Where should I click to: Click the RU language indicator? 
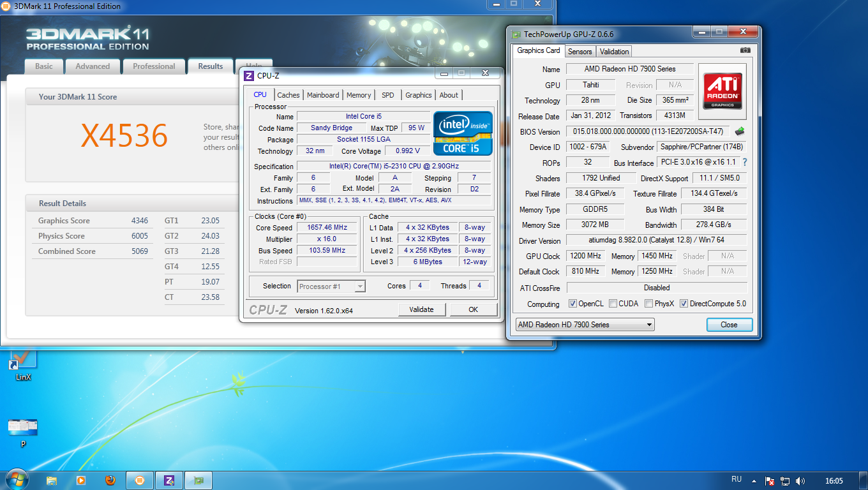[737, 479]
